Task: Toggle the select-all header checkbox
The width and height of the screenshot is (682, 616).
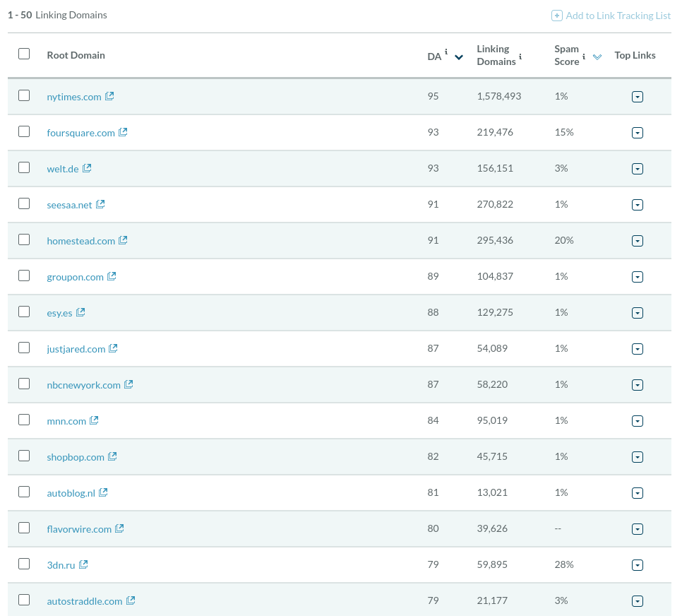Action: [24, 54]
